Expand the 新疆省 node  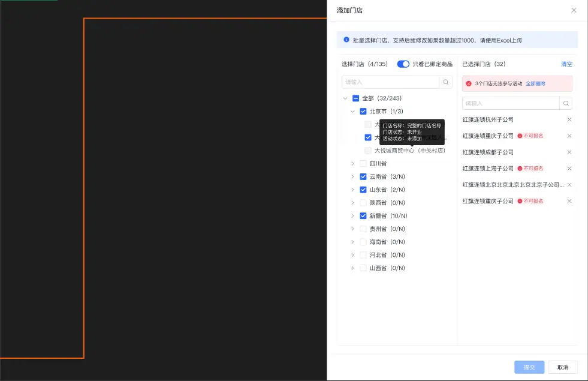[x=352, y=216]
